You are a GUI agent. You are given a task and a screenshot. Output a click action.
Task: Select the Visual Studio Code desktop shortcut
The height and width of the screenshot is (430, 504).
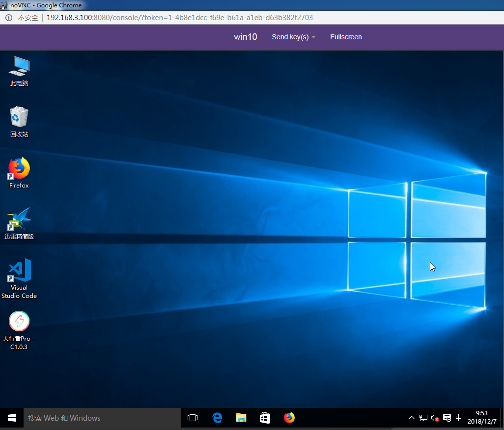coord(19,279)
